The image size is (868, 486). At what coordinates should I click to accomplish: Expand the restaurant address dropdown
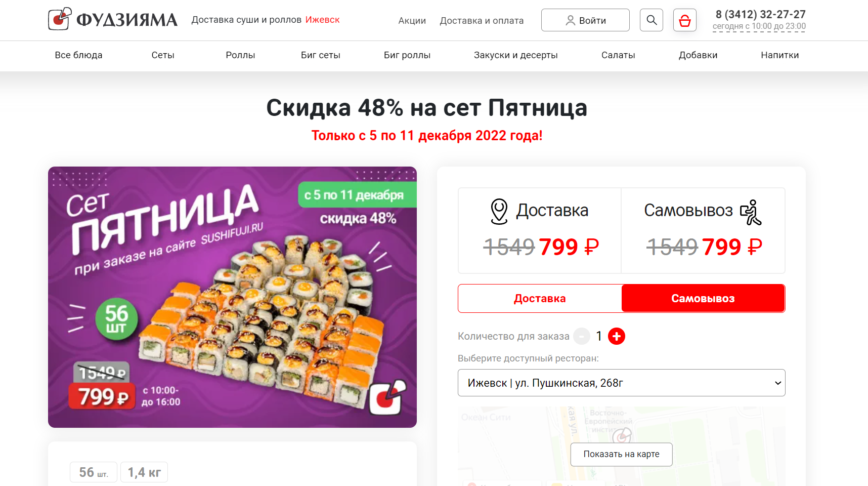[x=622, y=383]
